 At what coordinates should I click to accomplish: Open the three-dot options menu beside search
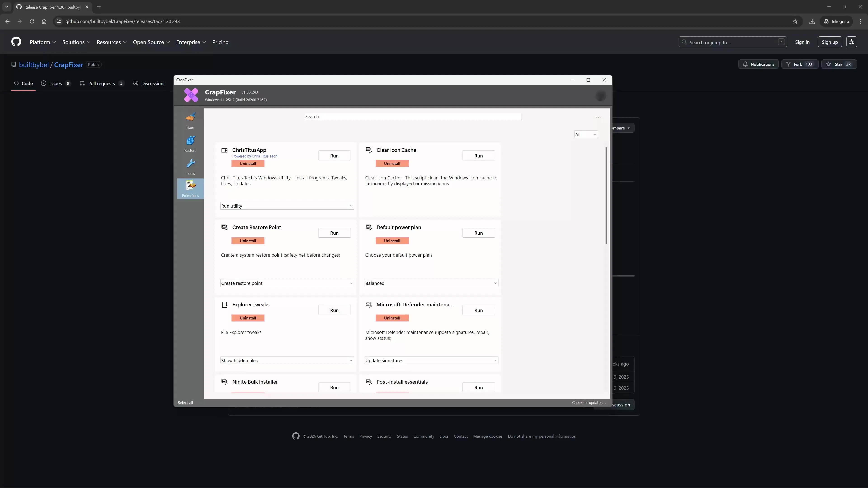[x=598, y=117]
